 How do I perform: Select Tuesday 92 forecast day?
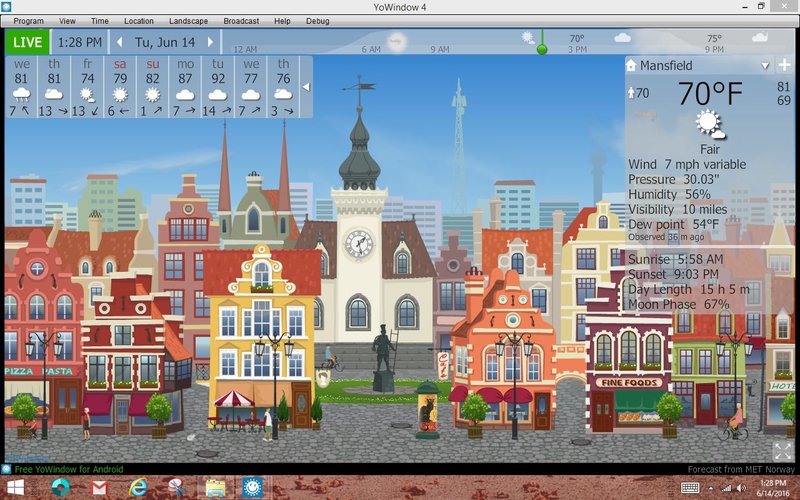[x=218, y=87]
